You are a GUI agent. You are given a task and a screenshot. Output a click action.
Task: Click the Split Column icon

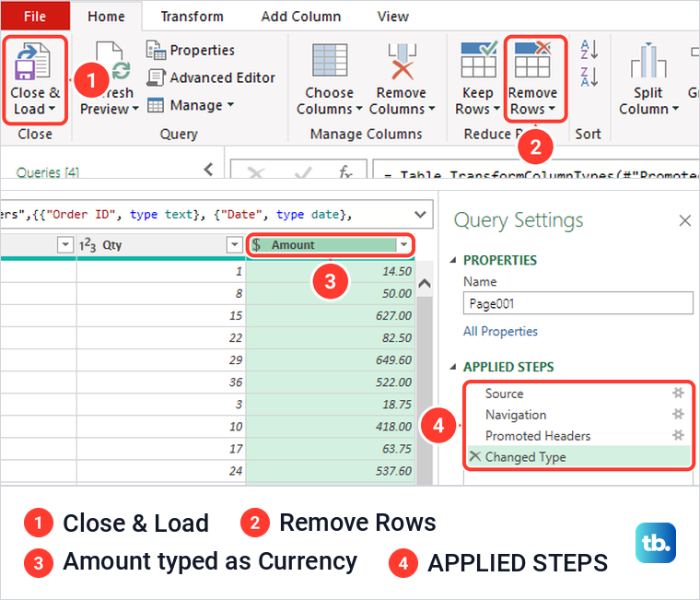648,60
